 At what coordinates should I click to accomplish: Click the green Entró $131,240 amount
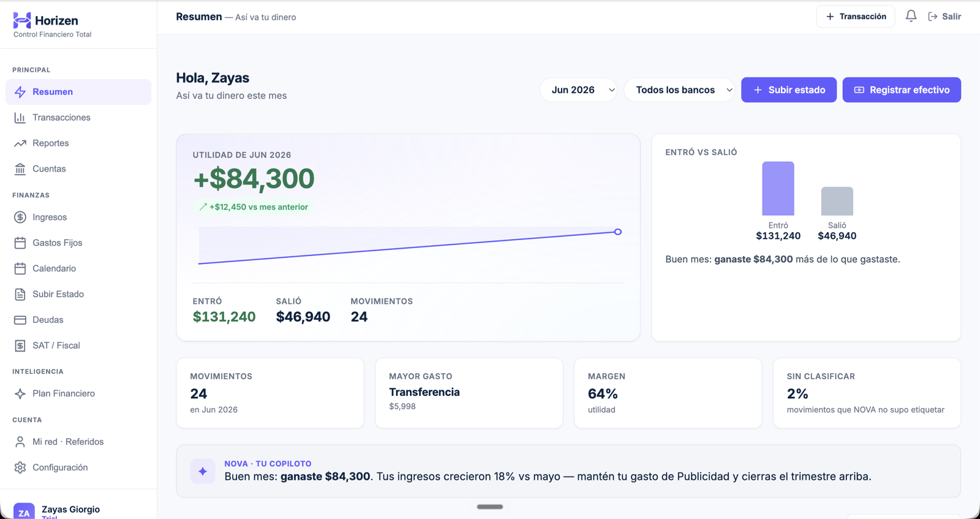pos(224,317)
